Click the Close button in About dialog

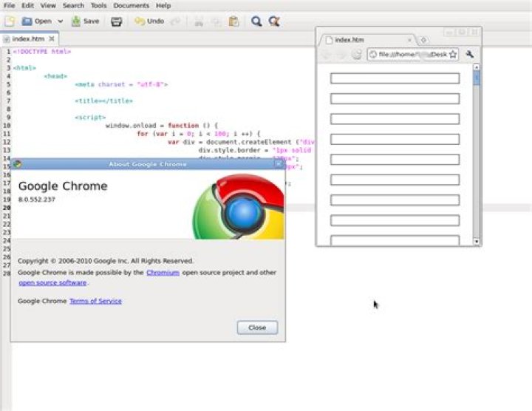(257, 327)
